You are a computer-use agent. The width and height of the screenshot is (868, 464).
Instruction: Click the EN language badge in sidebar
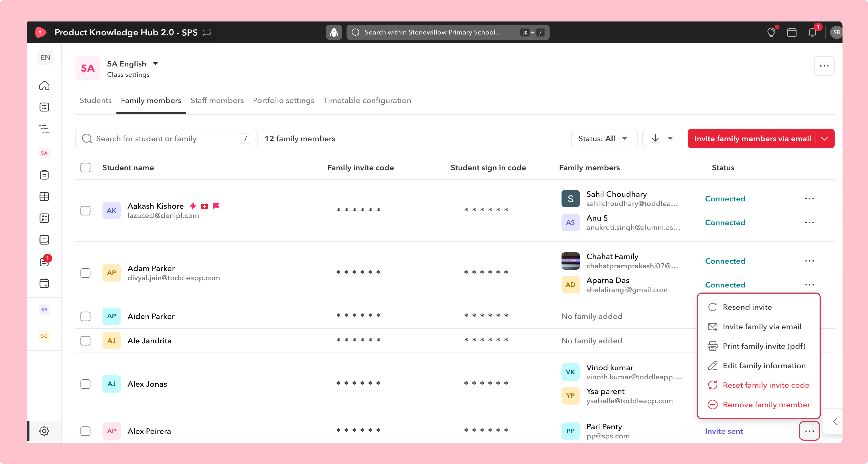[45, 57]
